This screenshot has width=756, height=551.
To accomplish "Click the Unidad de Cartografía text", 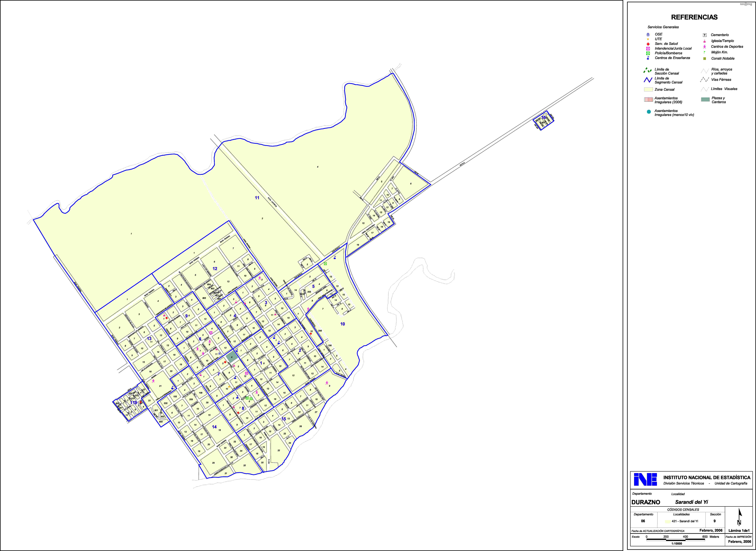I will (731, 483).
